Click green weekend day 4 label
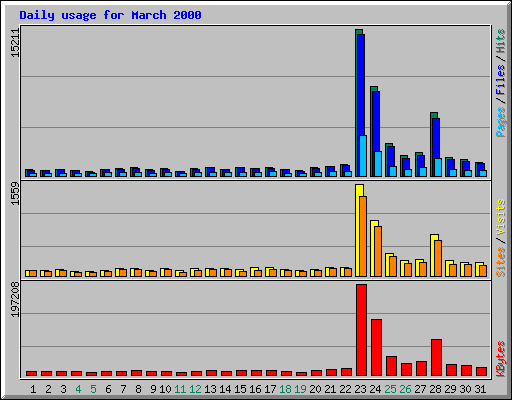The image size is (512, 400). pyautogui.click(x=78, y=389)
